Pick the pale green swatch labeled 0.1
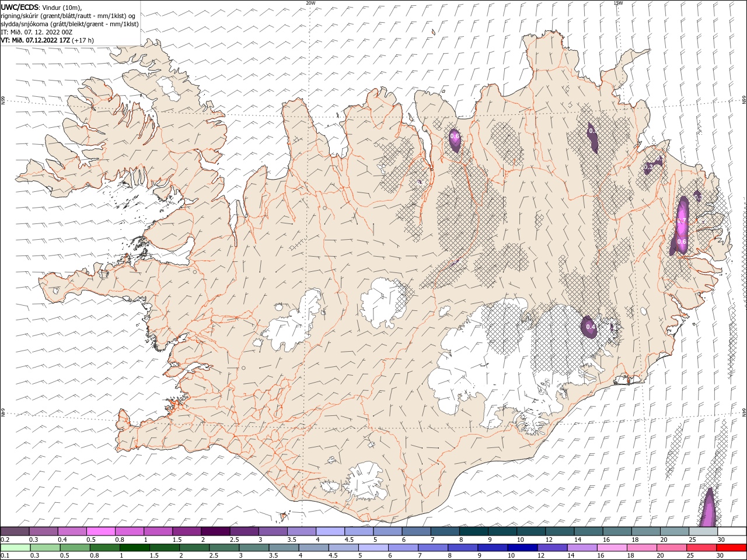Image resolution: width=747 pixels, height=560 pixels. click(x=15, y=547)
